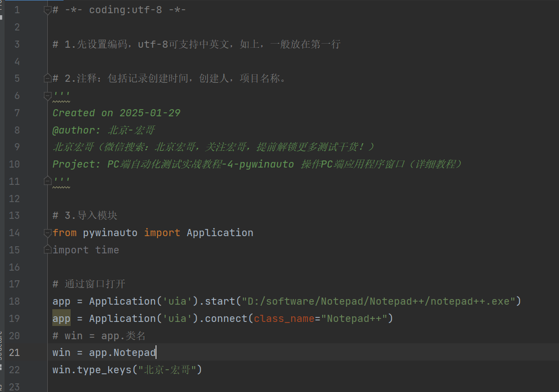Screen dimensions: 559x392
Task: Click the '# 1.先设置编码' comment line
Action: [x=197, y=44]
